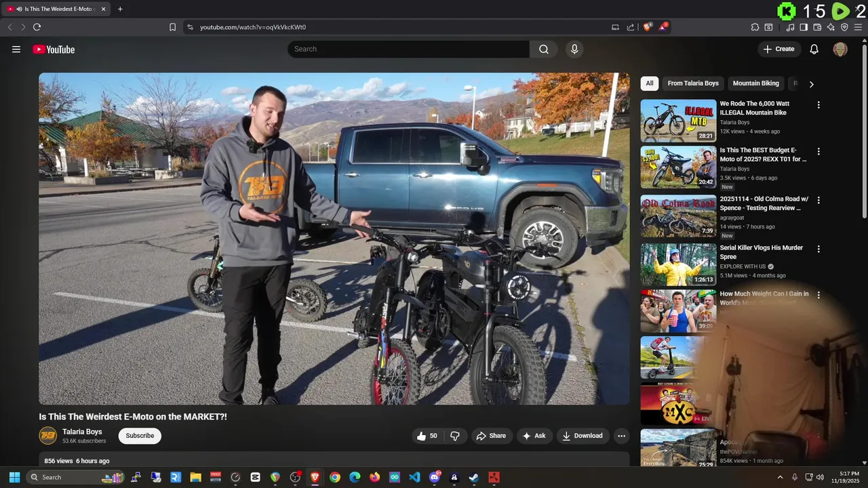868x488 pixels.
Task: Open options for BEST Budget E-Moto video
Action: pos(818,152)
